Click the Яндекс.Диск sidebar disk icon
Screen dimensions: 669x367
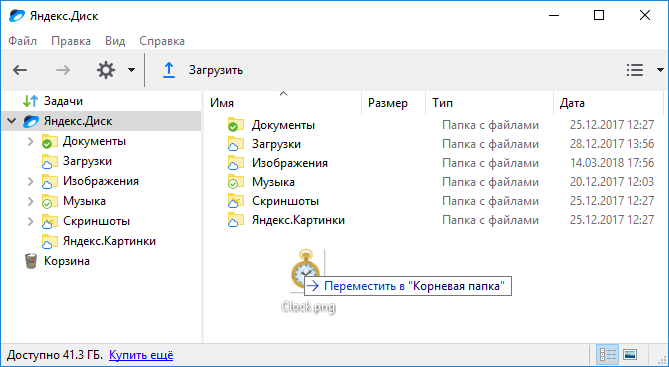31,122
